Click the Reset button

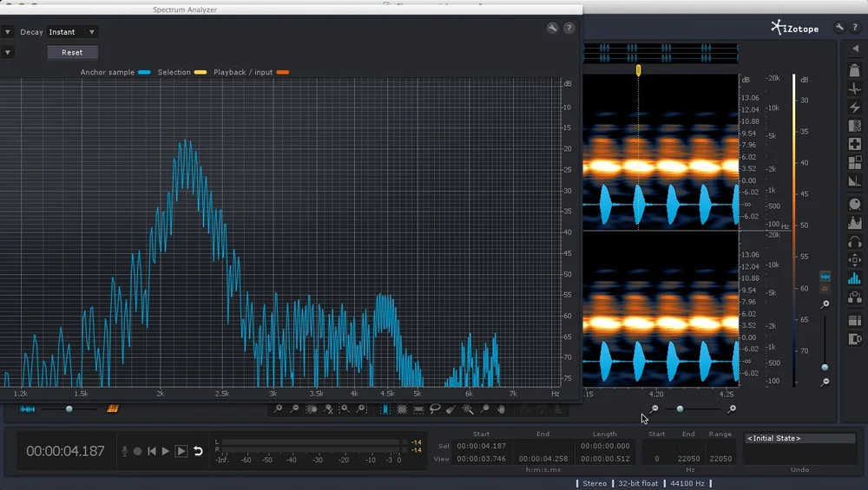click(x=72, y=53)
